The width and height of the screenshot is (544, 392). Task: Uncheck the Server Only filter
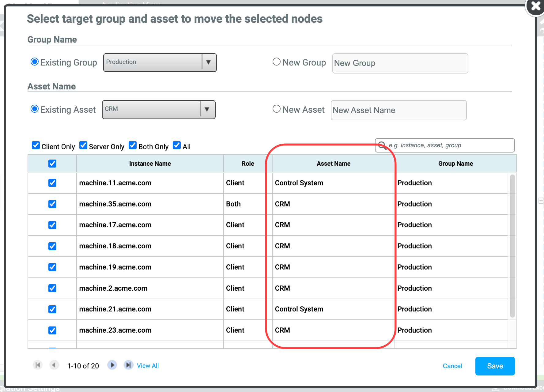pyautogui.click(x=83, y=145)
